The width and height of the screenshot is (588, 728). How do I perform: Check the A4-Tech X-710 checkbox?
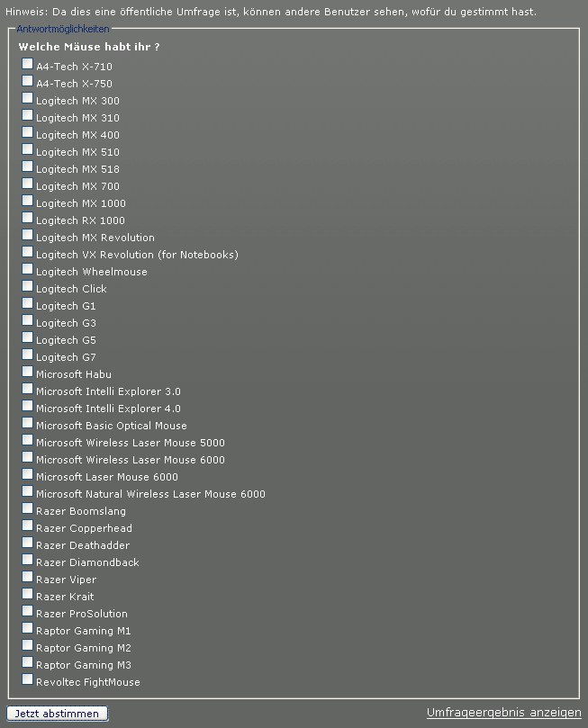click(27, 64)
